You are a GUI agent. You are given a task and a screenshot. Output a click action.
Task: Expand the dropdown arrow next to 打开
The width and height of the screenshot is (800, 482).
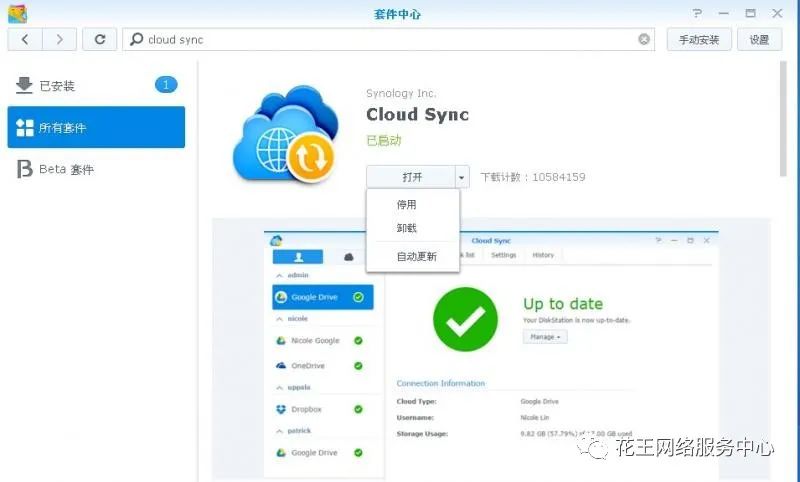462,177
